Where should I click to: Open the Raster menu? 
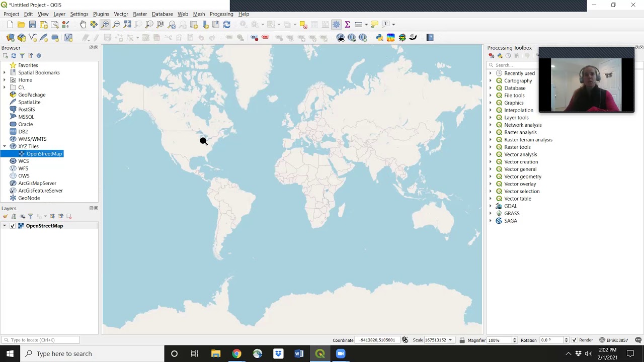(140, 14)
